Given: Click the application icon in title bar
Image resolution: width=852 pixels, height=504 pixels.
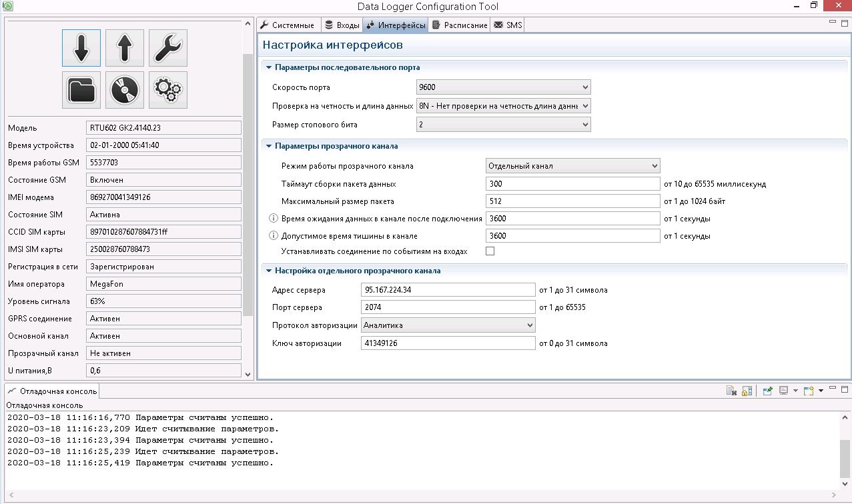Looking at the screenshot, I should (7, 6).
